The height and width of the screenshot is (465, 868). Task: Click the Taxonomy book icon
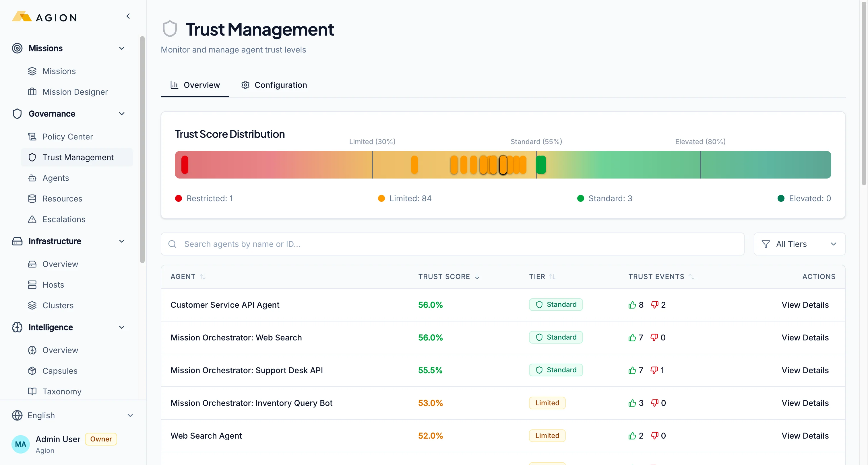point(32,391)
